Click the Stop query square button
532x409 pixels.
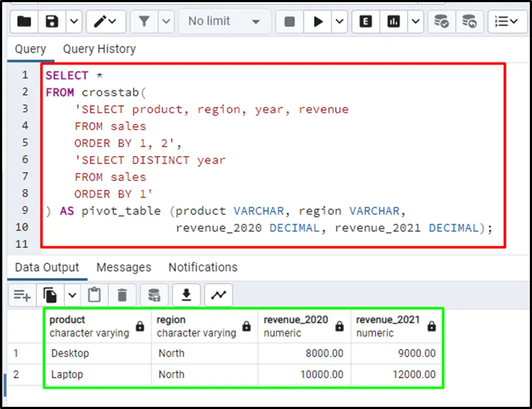pyautogui.click(x=290, y=22)
